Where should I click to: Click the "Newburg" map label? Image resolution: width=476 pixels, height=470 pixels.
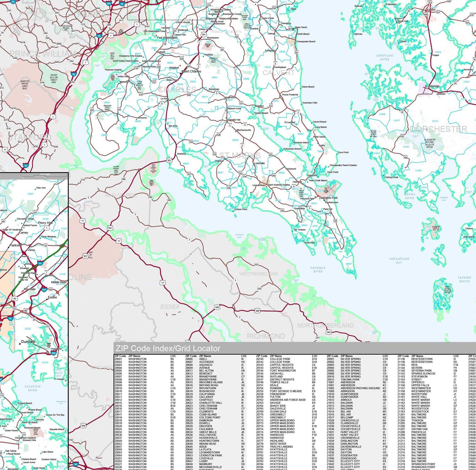tap(181, 154)
